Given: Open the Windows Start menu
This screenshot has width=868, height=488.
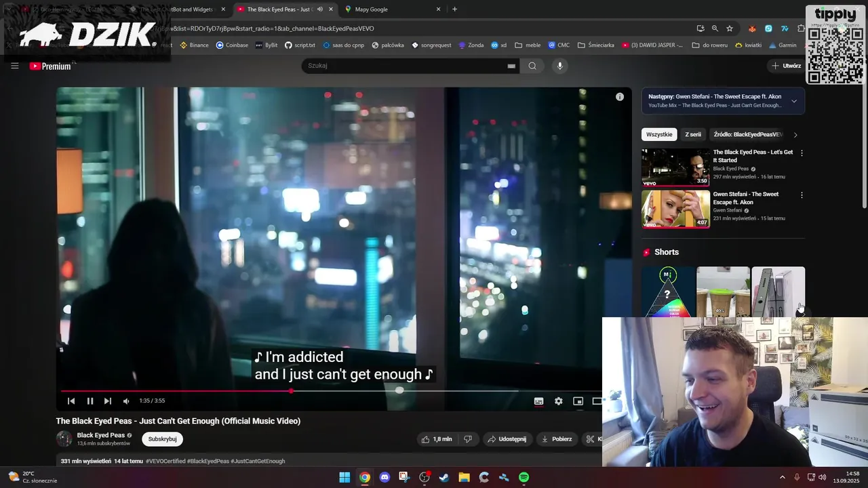Looking at the screenshot, I should (x=344, y=477).
